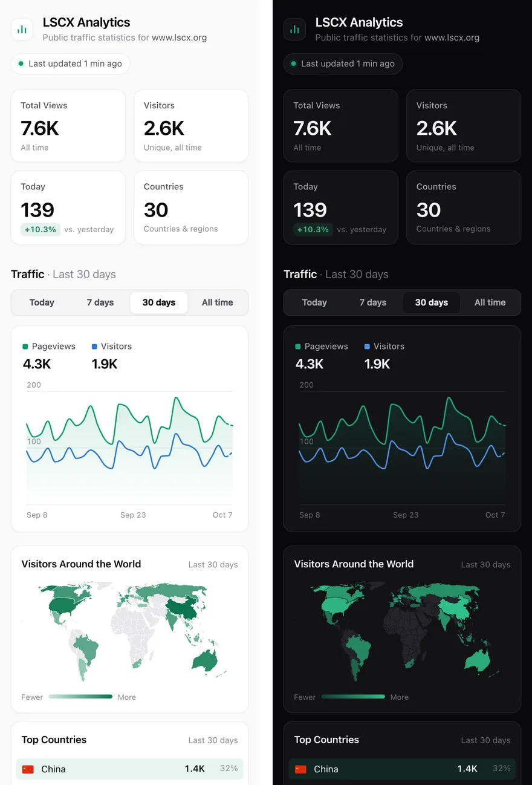Click the Last updated pill in dark panel
Screen dimensions: 532x785
343,64
